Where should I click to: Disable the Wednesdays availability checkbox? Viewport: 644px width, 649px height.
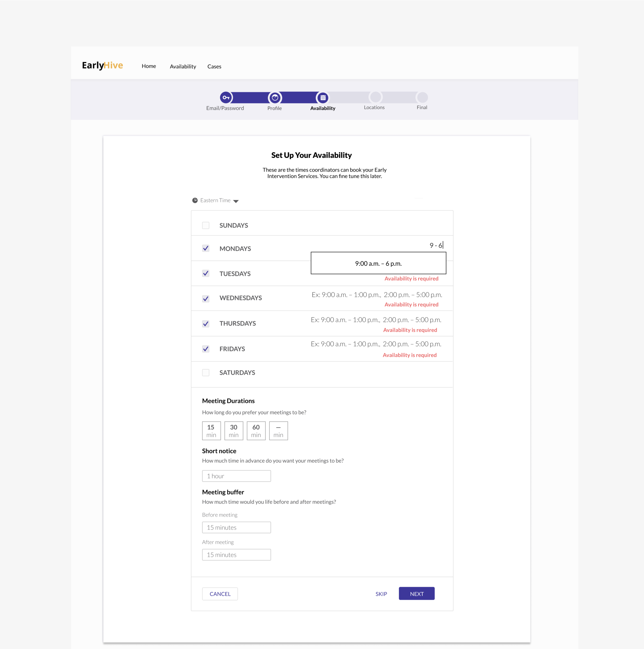pyautogui.click(x=206, y=297)
